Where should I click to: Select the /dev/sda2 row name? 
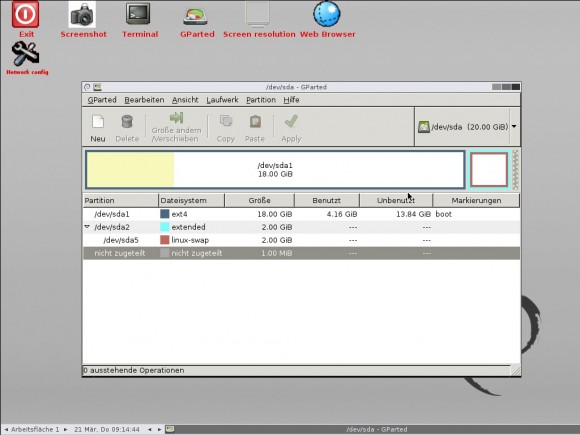tap(112, 227)
